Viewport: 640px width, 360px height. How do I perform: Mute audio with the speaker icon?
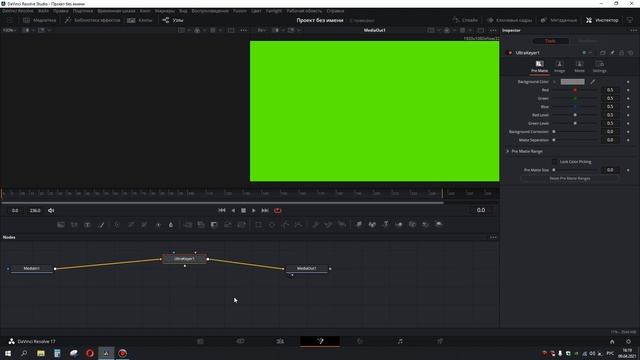coord(51,211)
